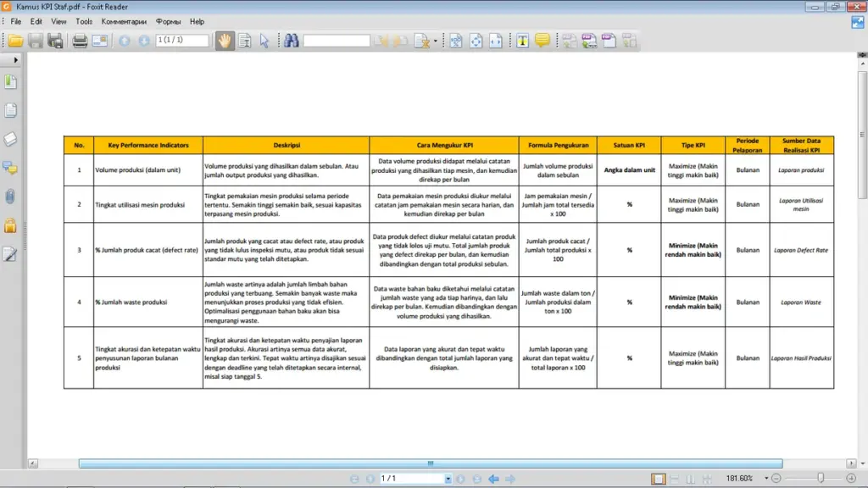Open the Edit menu

36,21
